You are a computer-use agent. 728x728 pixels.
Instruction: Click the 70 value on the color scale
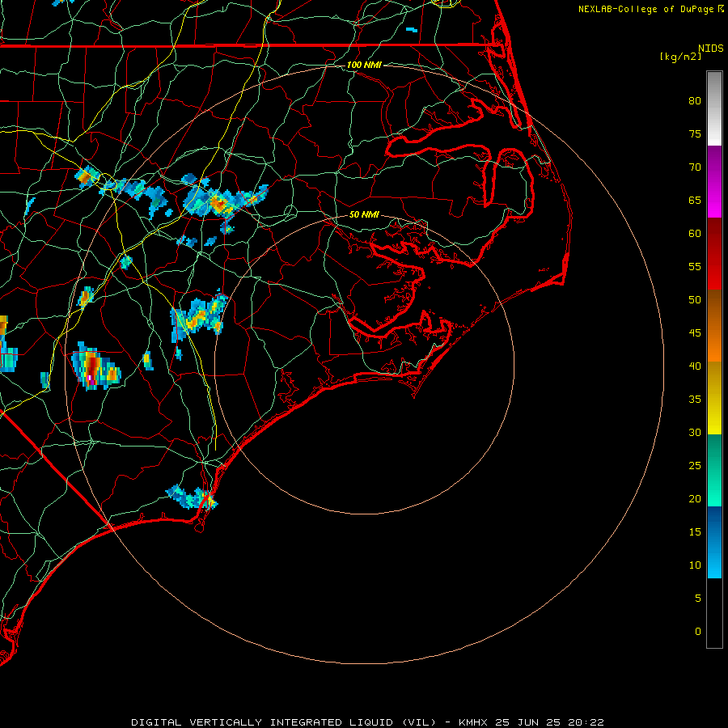pyautogui.click(x=695, y=167)
